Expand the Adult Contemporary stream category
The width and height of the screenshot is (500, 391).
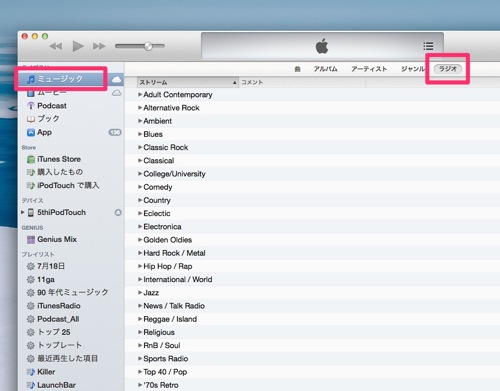[x=140, y=95]
